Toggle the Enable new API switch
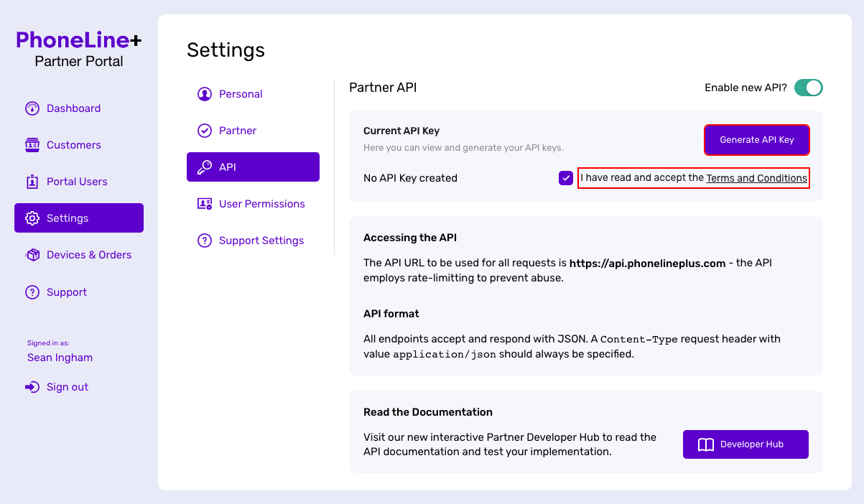This screenshot has width=864, height=504. point(809,88)
